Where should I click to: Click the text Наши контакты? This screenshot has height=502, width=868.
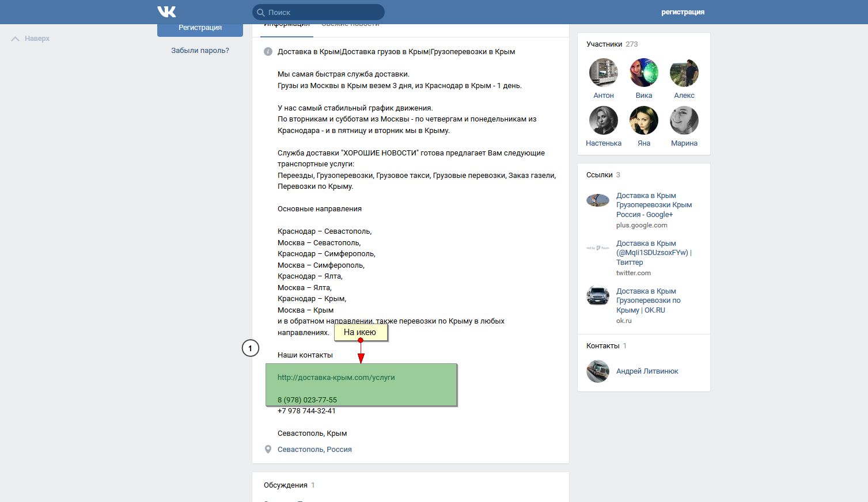[x=305, y=355]
